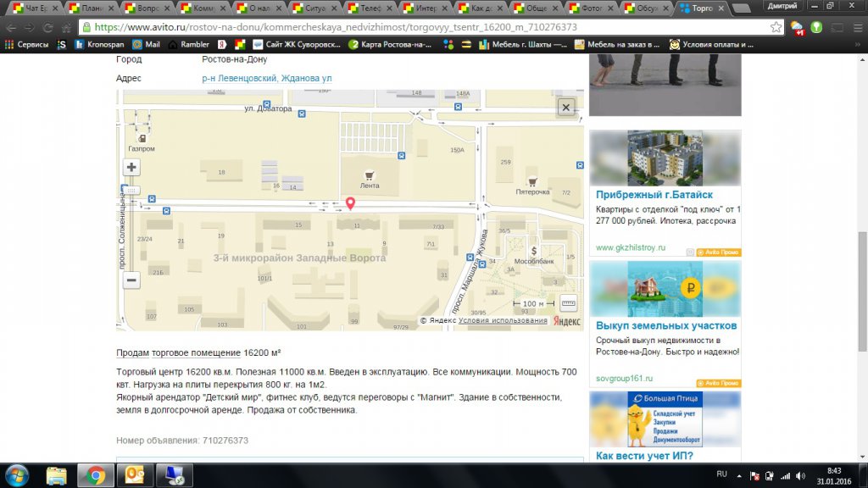Click the map zoom level slider handle
The image size is (868, 488).
(x=131, y=190)
